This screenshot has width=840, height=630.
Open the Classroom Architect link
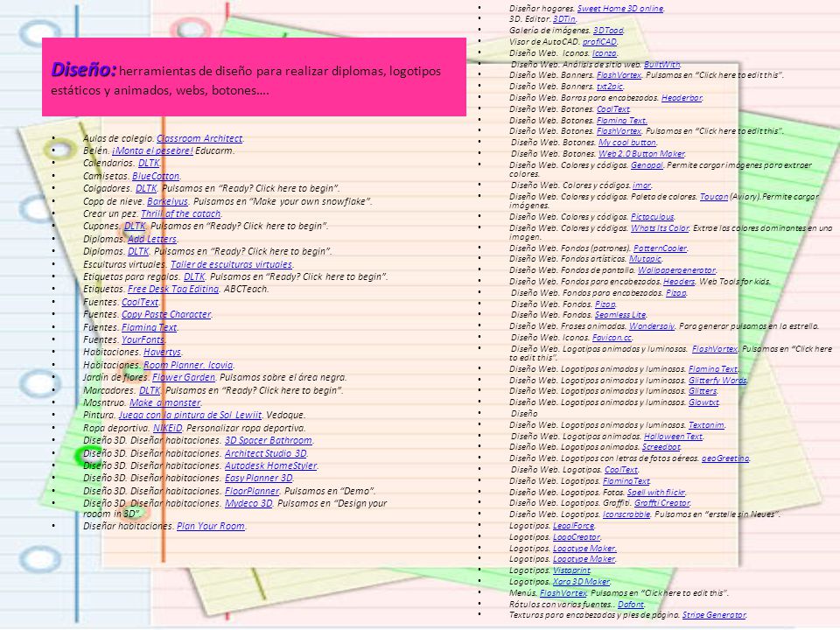pyautogui.click(x=199, y=138)
